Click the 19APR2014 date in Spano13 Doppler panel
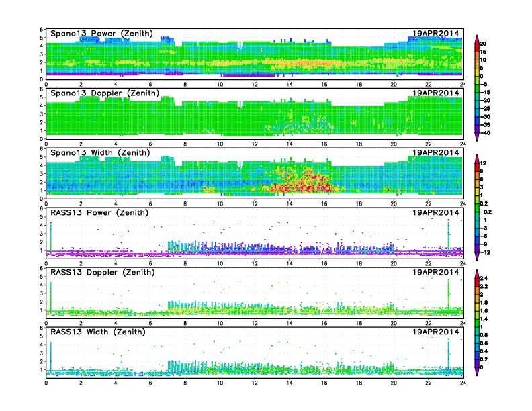Screen dimensions: 532x411 click(436, 93)
